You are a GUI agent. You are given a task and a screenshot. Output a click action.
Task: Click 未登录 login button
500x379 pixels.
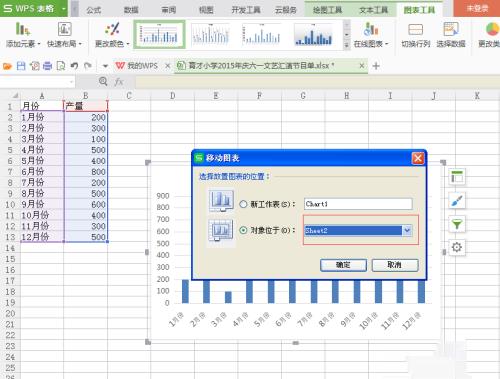pyautogui.click(x=477, y=9)
